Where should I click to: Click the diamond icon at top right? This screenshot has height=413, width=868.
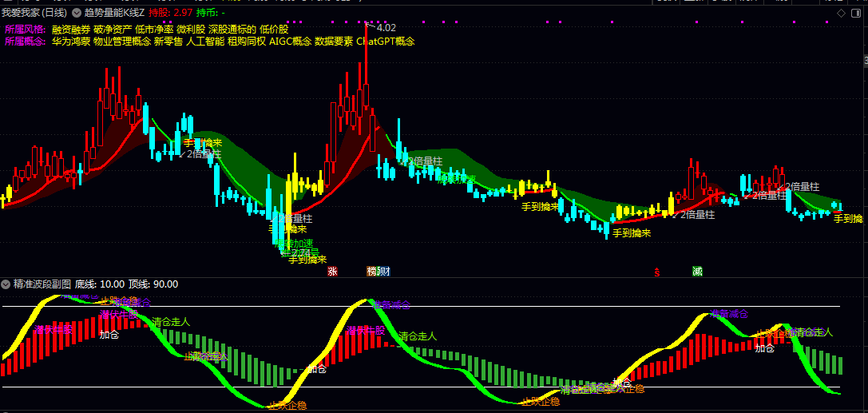[841, 13]
